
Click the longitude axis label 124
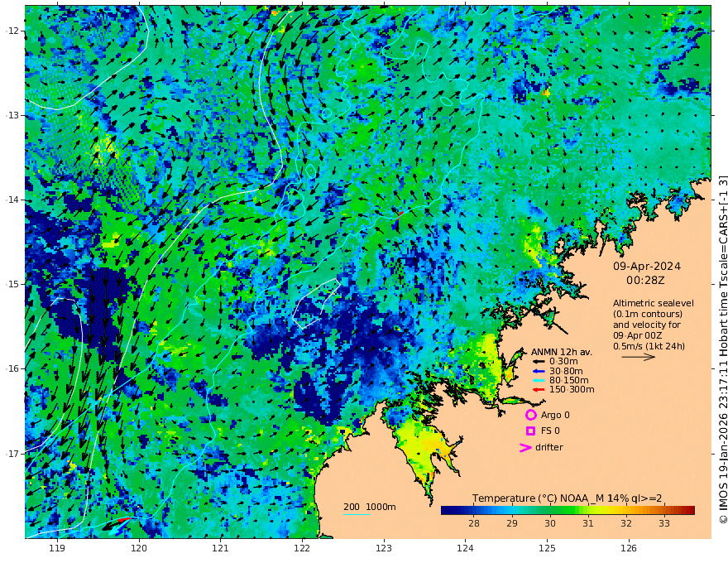[465, 548]
